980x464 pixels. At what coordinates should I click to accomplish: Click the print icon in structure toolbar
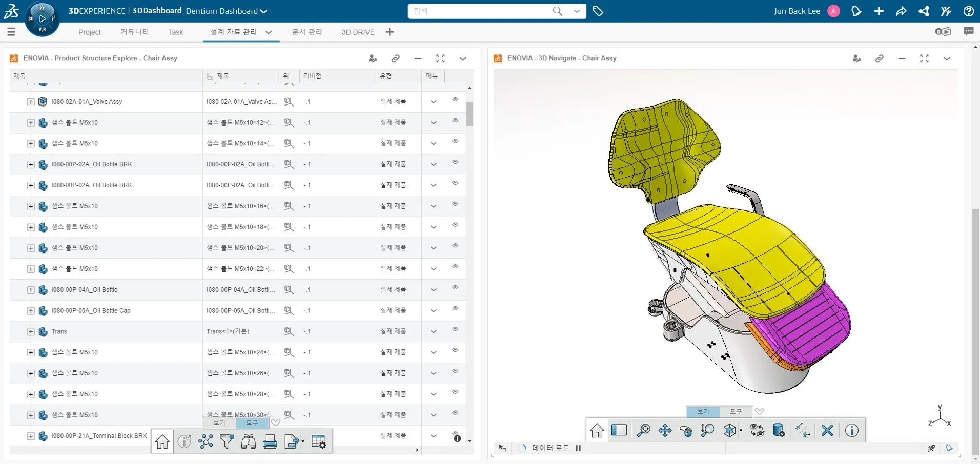270,441
